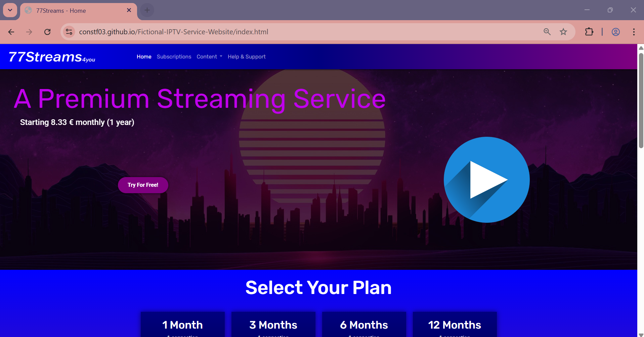The height and width of the screenshot is (337, 644).
Task: Open Help & Support page
Action: 247,57
